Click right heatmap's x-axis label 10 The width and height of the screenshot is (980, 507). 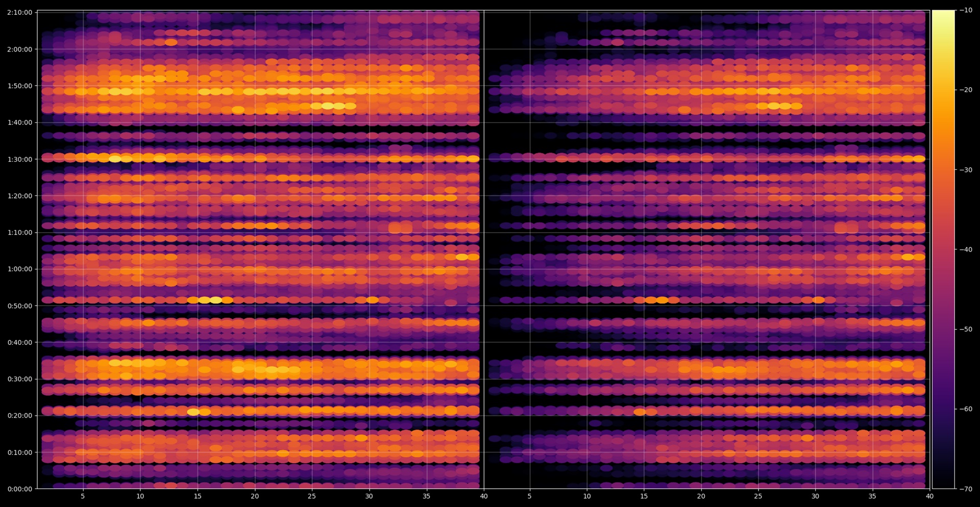click(x=587, y=496)
